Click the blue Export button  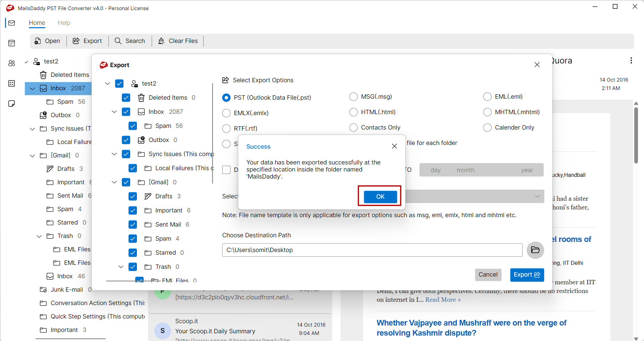tap(527, 275)
